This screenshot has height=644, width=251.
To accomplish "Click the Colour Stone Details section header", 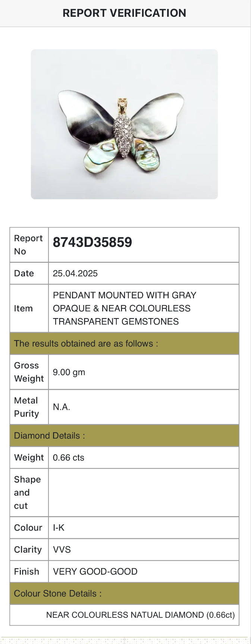I will coord(58,594).
